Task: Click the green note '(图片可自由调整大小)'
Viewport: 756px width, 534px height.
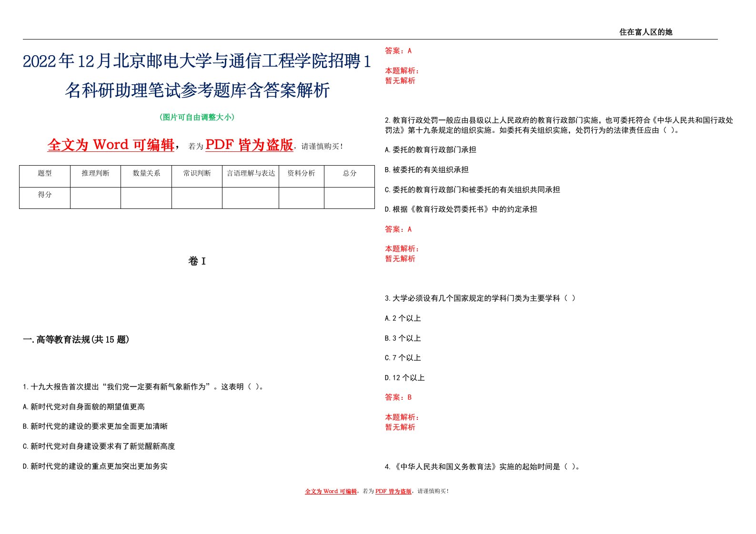Action: (x=197, y=117)
